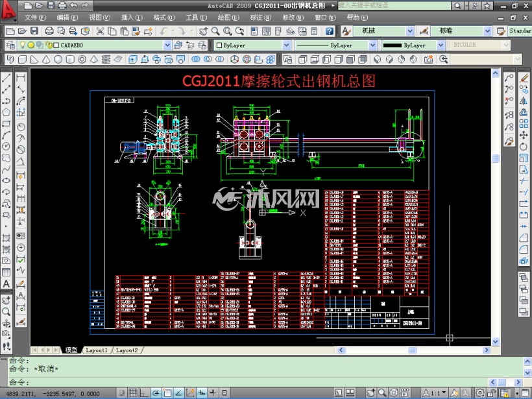Open the ByLayer color control dropdown
Screen dimensions: 532x399
pyautogui.click(x=287, y=45)
